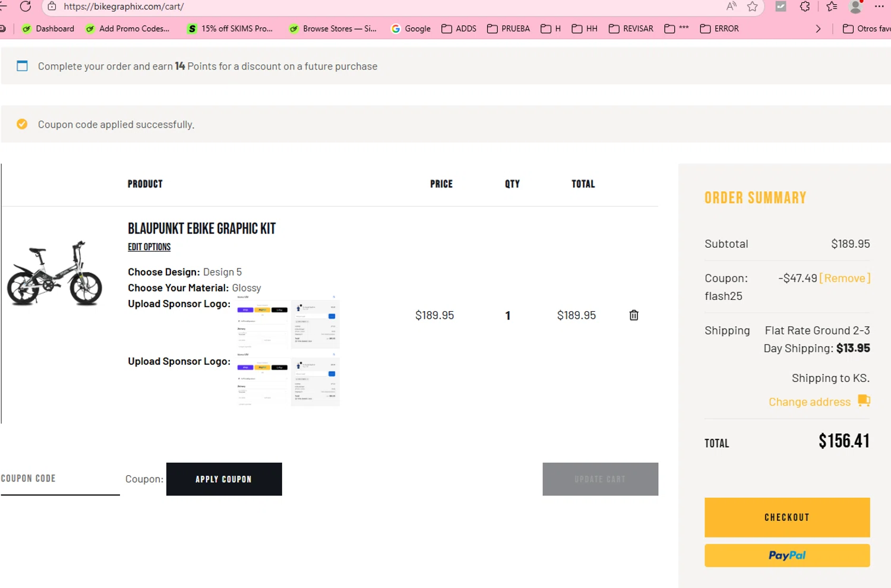The image size is (891, 588).
Task: Open the second uploaded sponsor logo image
Action: coord(288,380)
